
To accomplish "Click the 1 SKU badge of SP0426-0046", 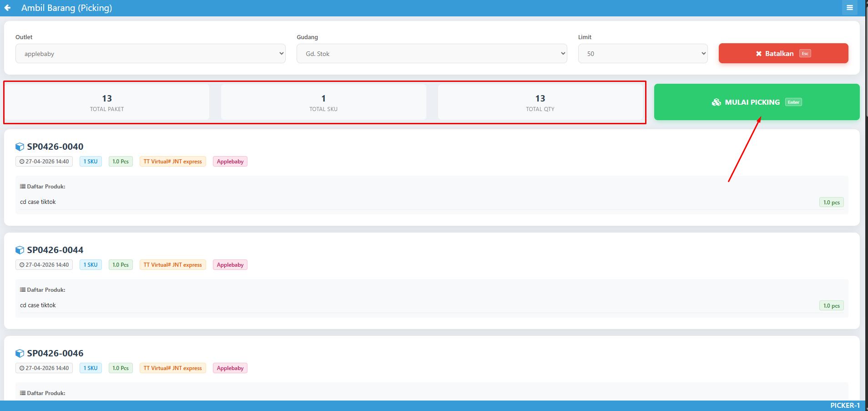I will [91, 368].
